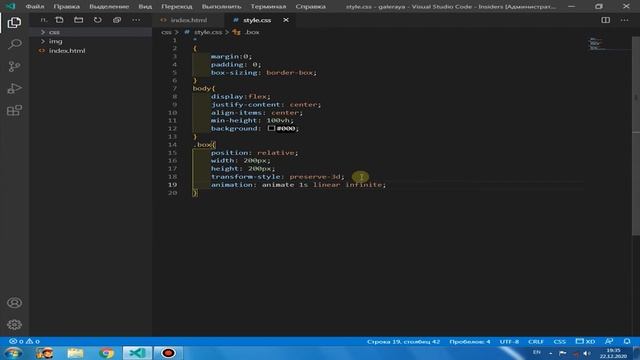The image size is (640, 360).
Task: Open the Выполнить menu
Action: tap(222, 6)
